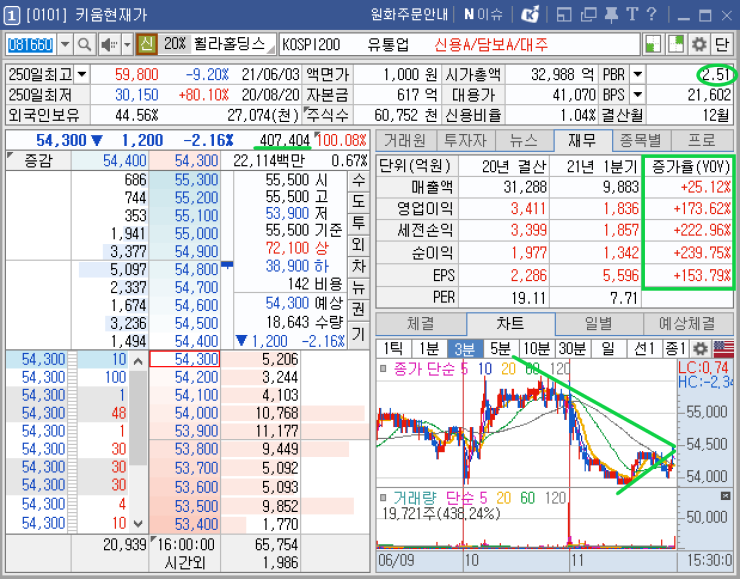Click scroll up arrow in trade tick list

(138, 361)
